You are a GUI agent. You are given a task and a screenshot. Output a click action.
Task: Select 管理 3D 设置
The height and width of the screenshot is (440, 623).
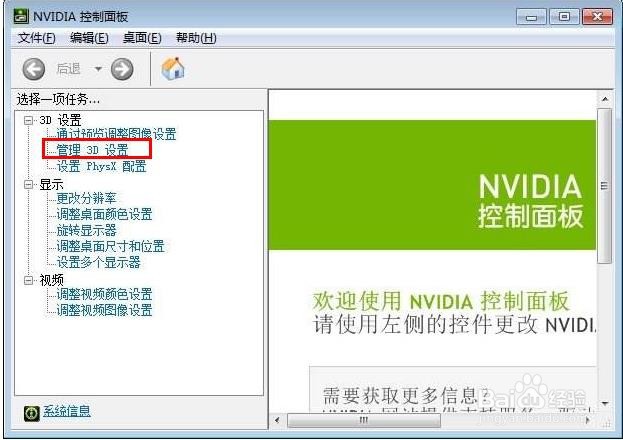(x=92, y=150)
